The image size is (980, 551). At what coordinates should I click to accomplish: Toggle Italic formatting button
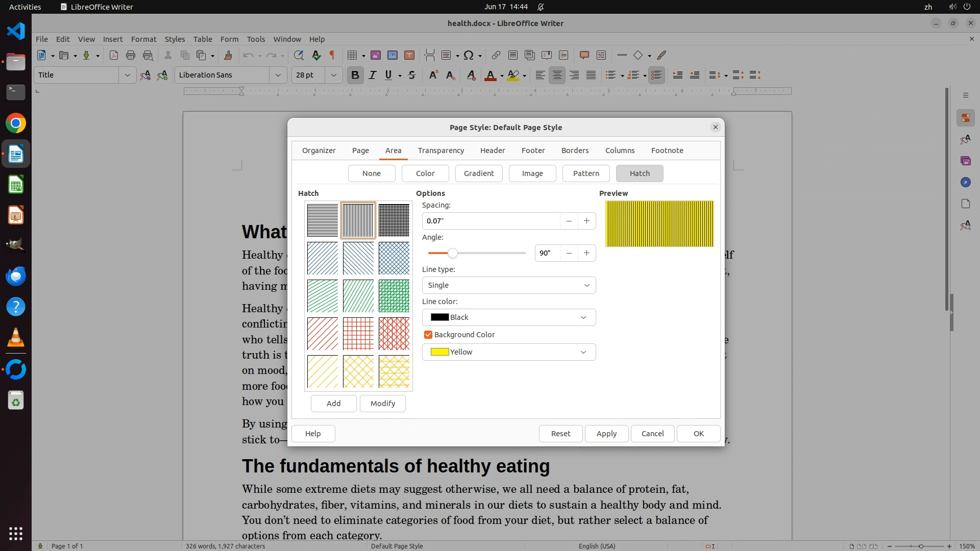(373, 75)
